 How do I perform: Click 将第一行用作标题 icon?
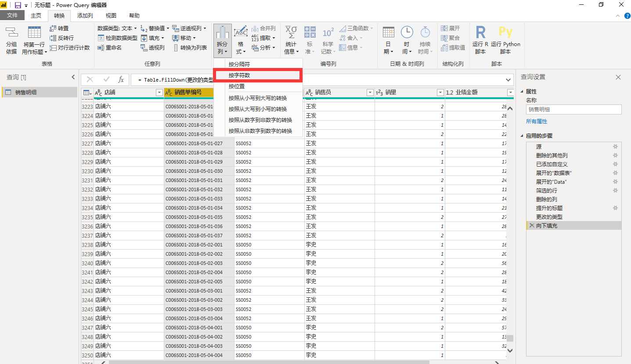click(34, 33)
